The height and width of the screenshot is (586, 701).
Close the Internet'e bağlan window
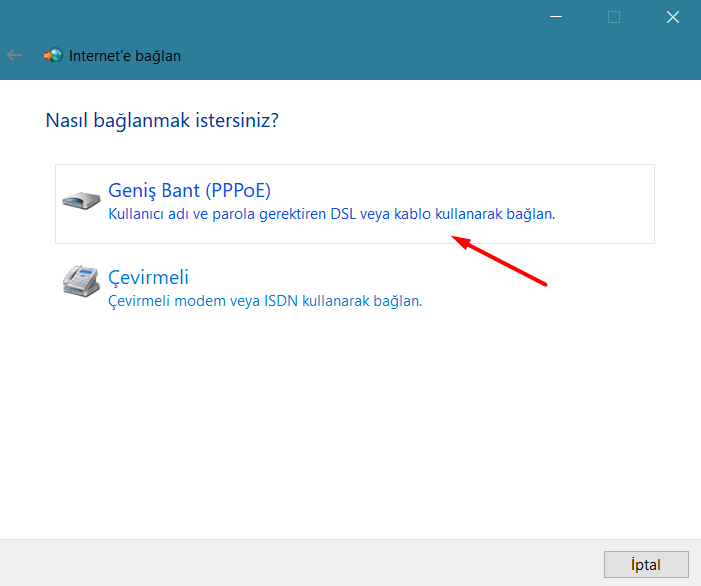click(672, 17)
